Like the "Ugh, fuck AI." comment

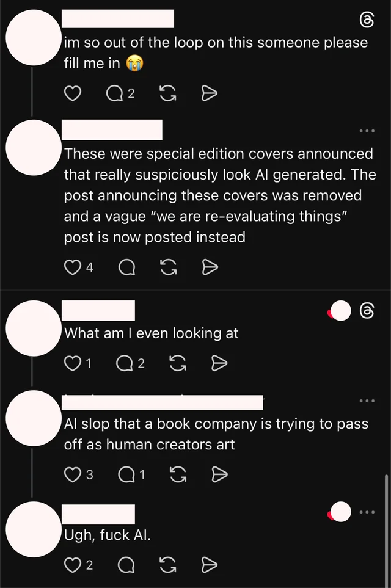[73, 565]
